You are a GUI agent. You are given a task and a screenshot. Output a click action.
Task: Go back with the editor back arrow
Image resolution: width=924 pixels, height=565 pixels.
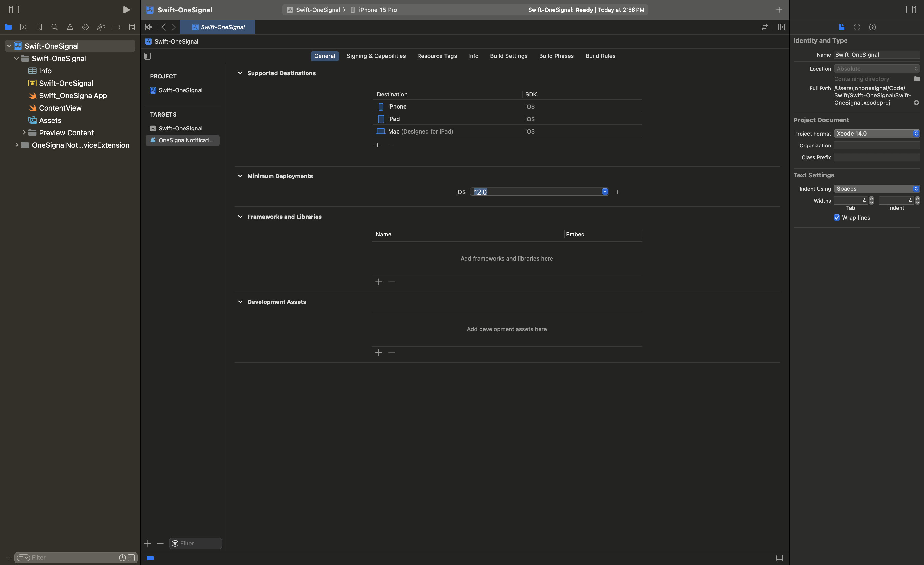(x=163, y=27)
